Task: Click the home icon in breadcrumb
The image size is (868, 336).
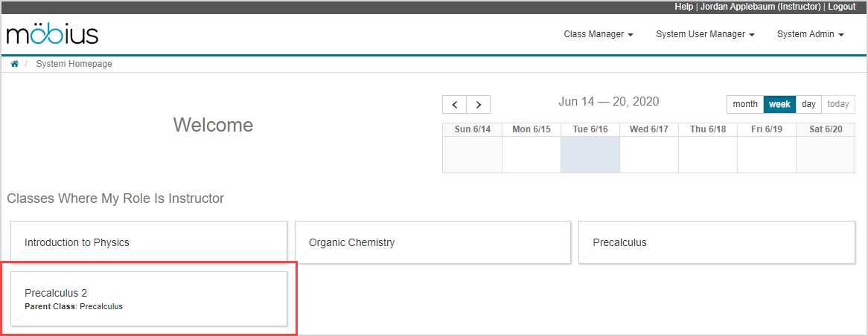Action: click(14, 64)
